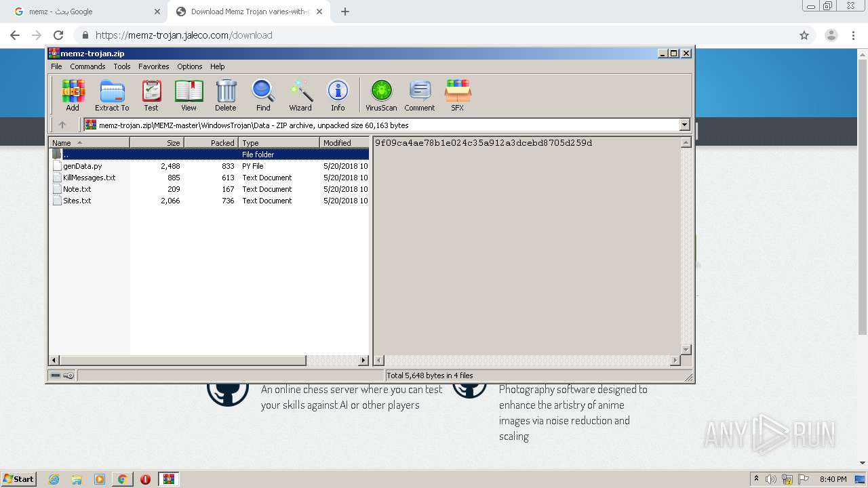Reload the browser page

coord(58,35)
